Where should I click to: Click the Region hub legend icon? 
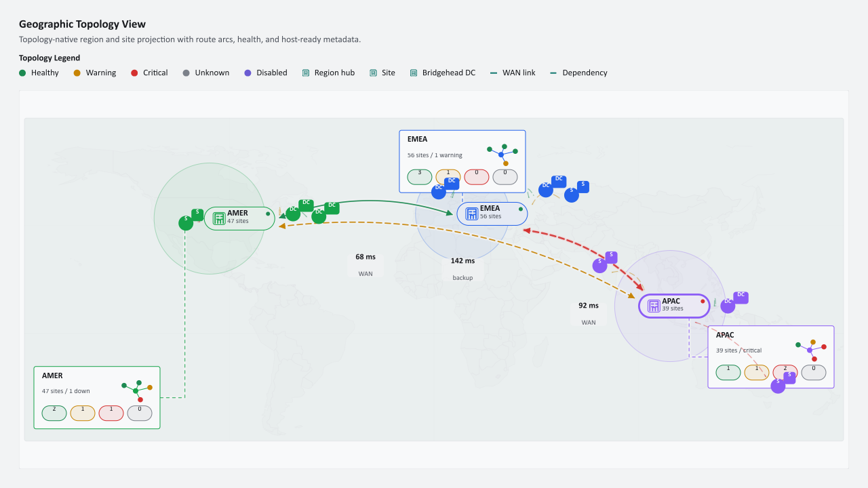tap(306, 73)
